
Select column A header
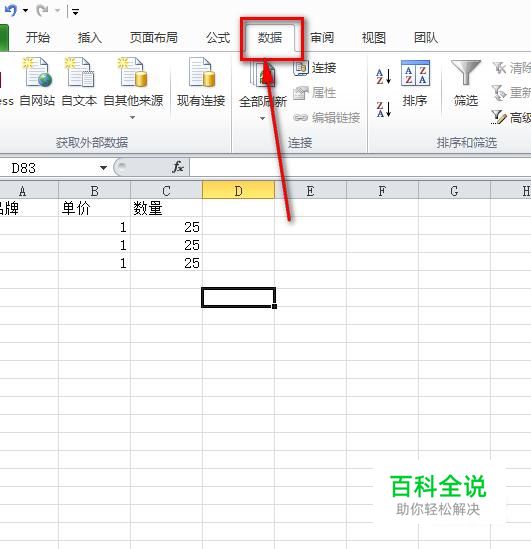click(x=29, y=191)
